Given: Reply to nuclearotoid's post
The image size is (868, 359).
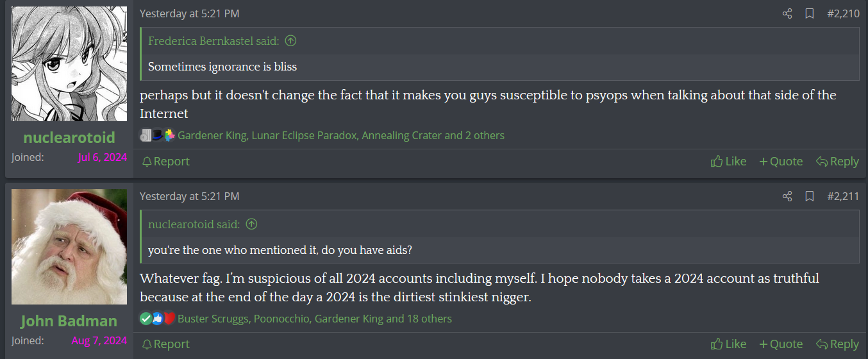Looking at the screenshot, I should (x=837, y=162).
